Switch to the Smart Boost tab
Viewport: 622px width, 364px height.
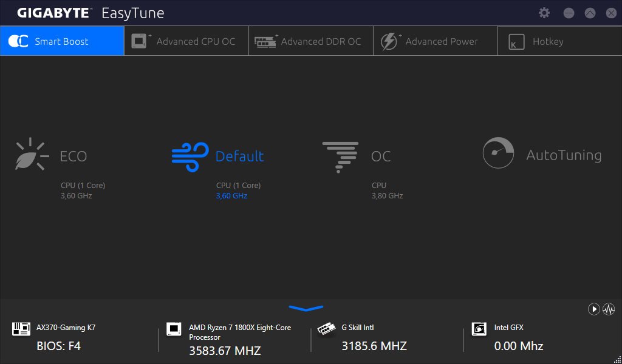[62, 41]
